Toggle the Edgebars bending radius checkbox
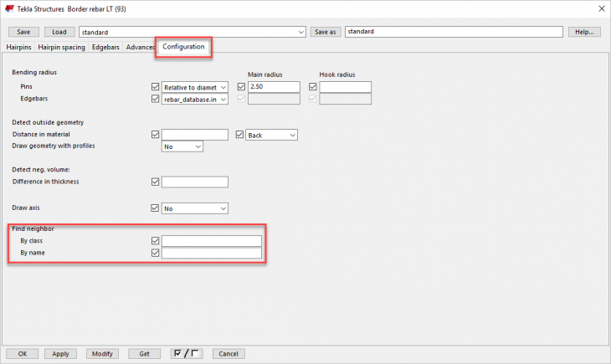Viewport: 611px width, 364px height. coord(155,99)
